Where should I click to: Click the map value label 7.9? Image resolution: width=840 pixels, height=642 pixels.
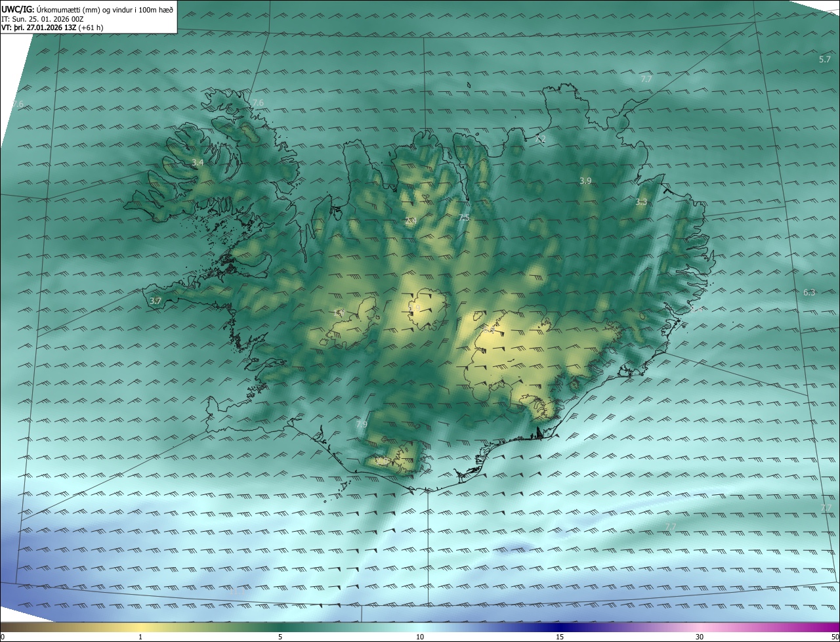click(x=362, y=425)
